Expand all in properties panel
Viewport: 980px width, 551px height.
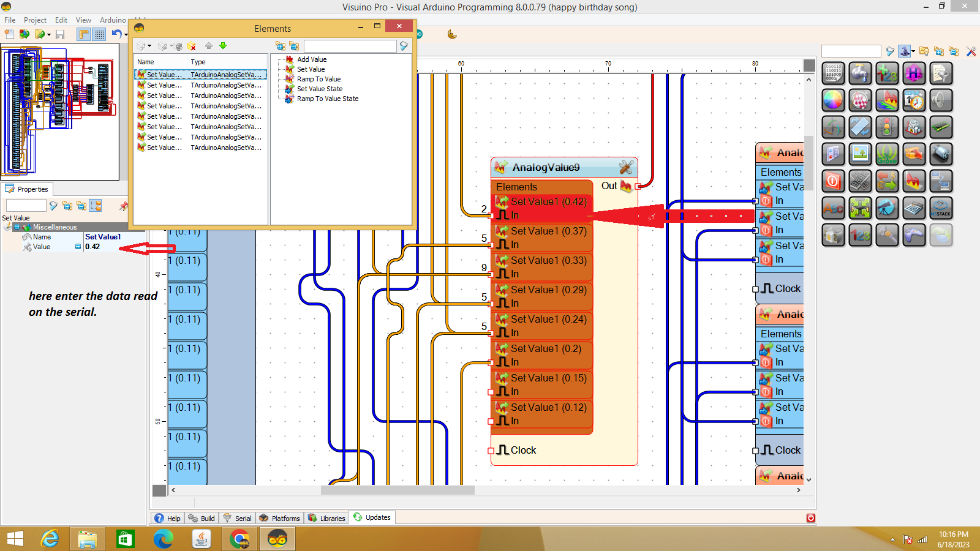tap(67, 206)
